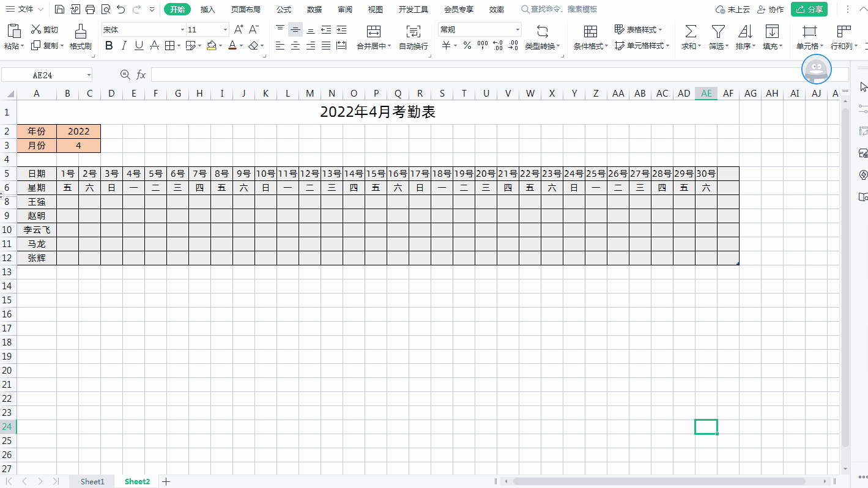Center text horizontally
The width and height of the screenshot is (868, 488).
[x=295, y=45]
